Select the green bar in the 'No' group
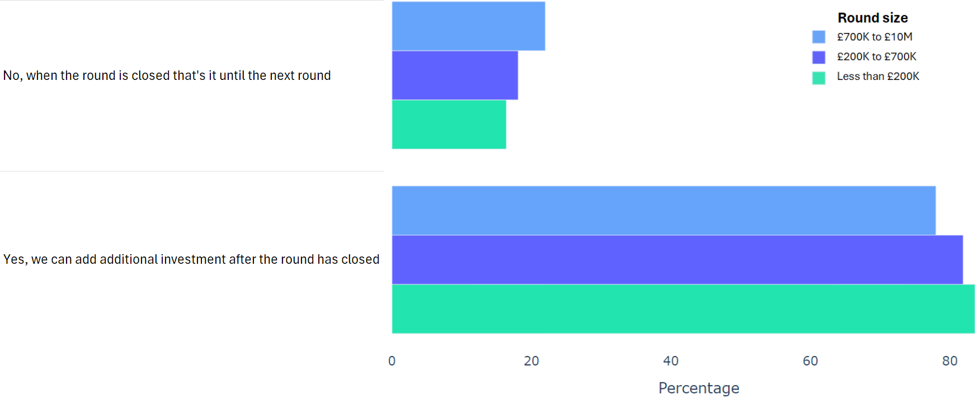Viewport: 980px width, 399px height. [x=449, y=124]
